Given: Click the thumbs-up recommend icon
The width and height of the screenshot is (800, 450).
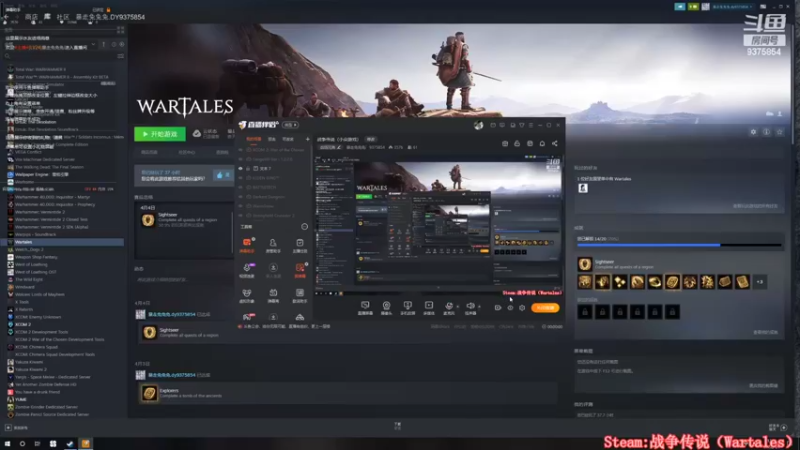Looking at the screenshot, I should (x=220, y=175).
